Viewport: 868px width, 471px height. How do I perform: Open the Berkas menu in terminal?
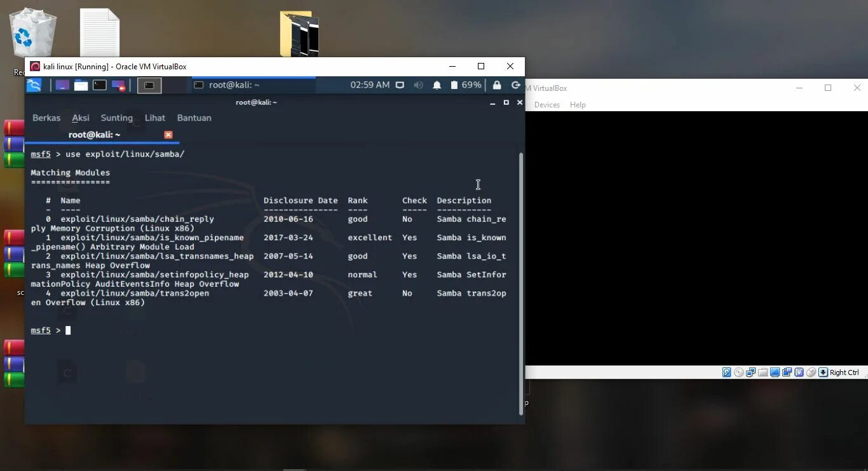(x=46, y=118)
